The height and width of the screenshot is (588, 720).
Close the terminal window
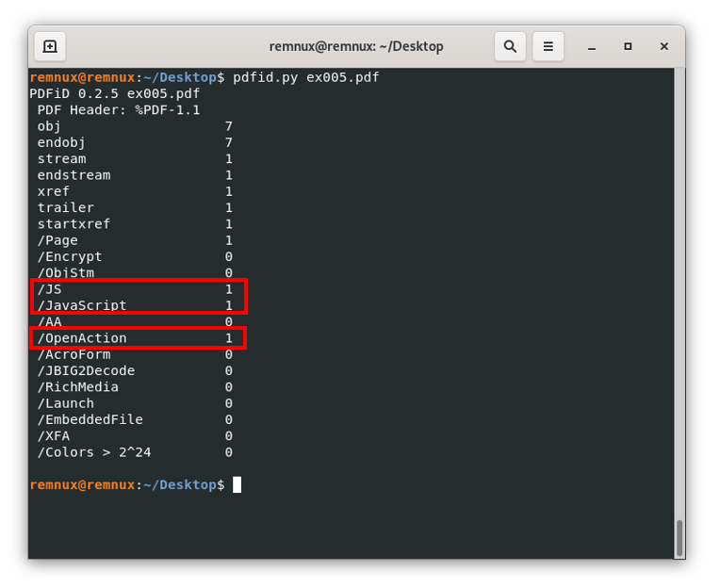[664, 46]
